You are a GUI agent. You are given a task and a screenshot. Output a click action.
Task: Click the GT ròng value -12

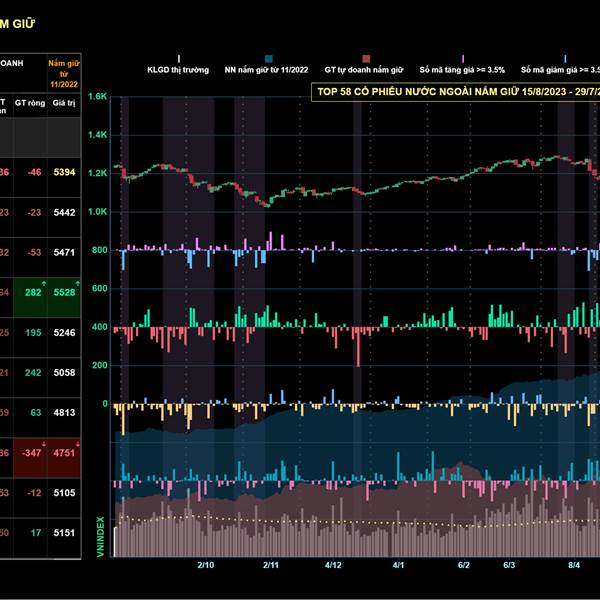click(x=34, y=492)
